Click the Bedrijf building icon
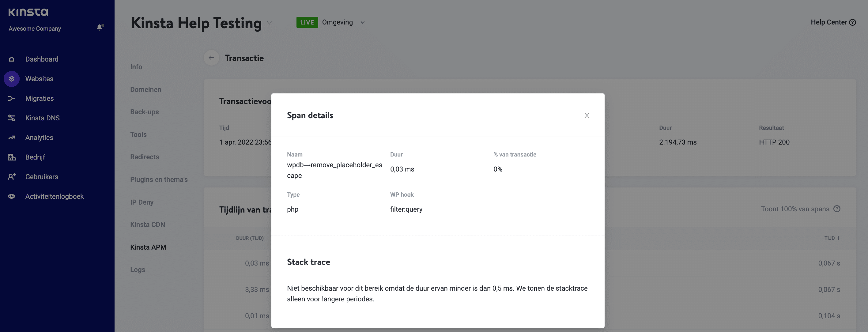This screenshot has width=868, height=332. (x=11, y=157)
